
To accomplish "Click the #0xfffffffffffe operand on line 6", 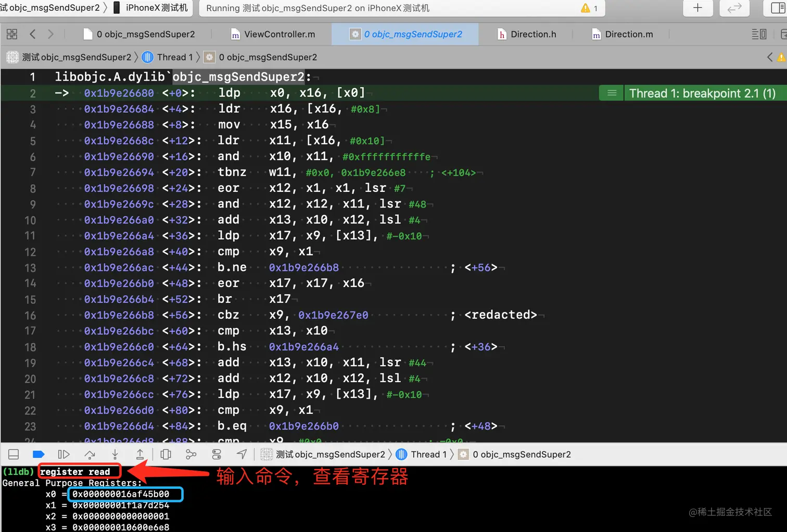I will (x=386, y=157).
